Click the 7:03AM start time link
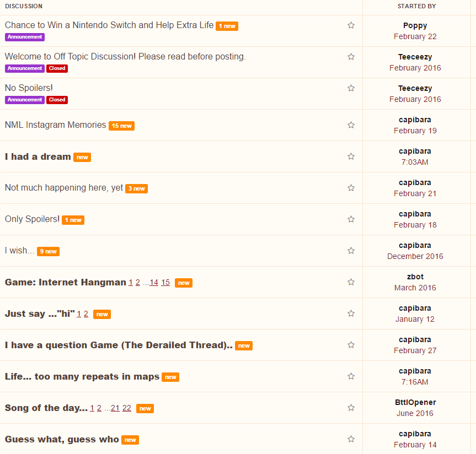This screenshot has width=476, height=454. 415,162
